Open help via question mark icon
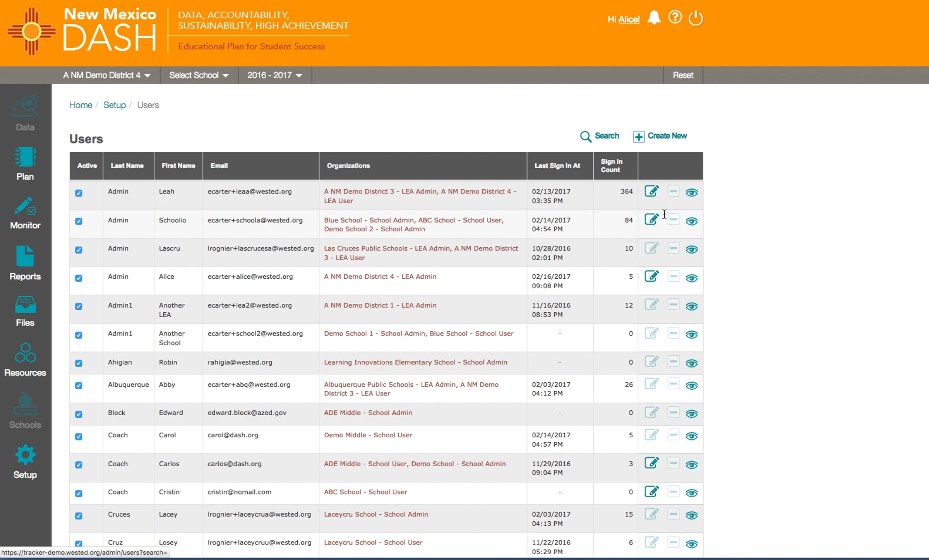This screenshot has height=560, width=929. point(675,17)
